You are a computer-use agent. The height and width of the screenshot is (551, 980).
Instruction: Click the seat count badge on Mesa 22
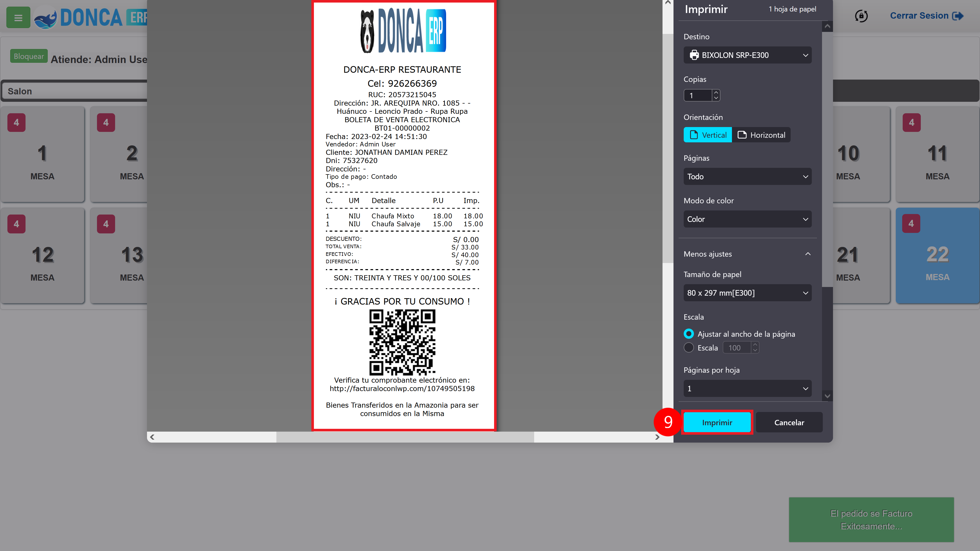pyautogui.click(x=911, y=224)
